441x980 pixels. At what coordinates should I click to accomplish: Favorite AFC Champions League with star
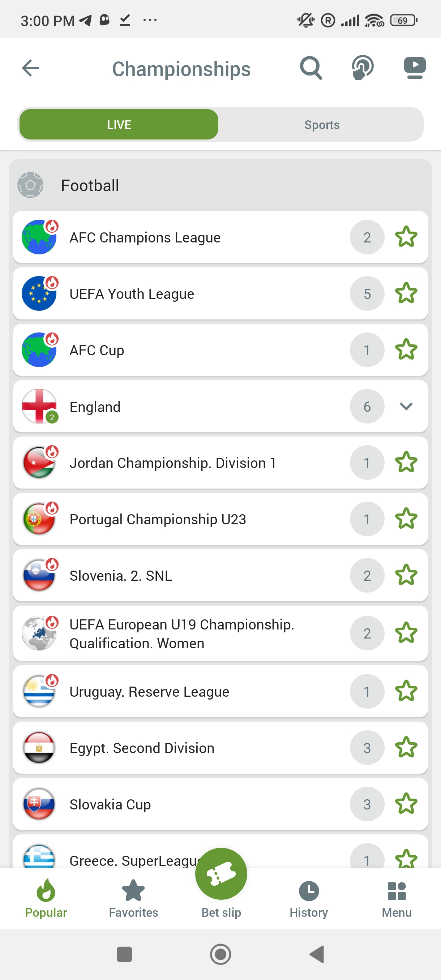(x=406, y=237)
